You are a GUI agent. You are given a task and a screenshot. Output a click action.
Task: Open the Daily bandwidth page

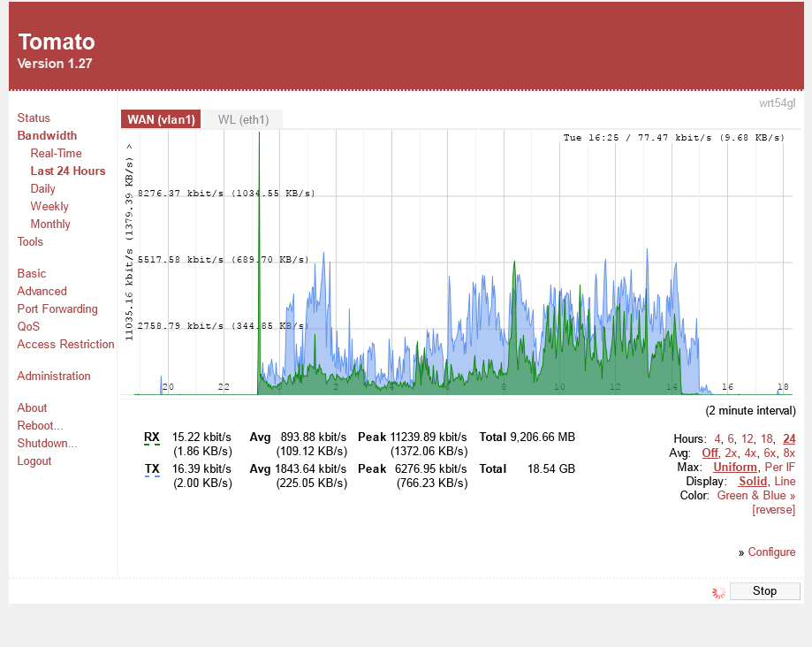42,189
